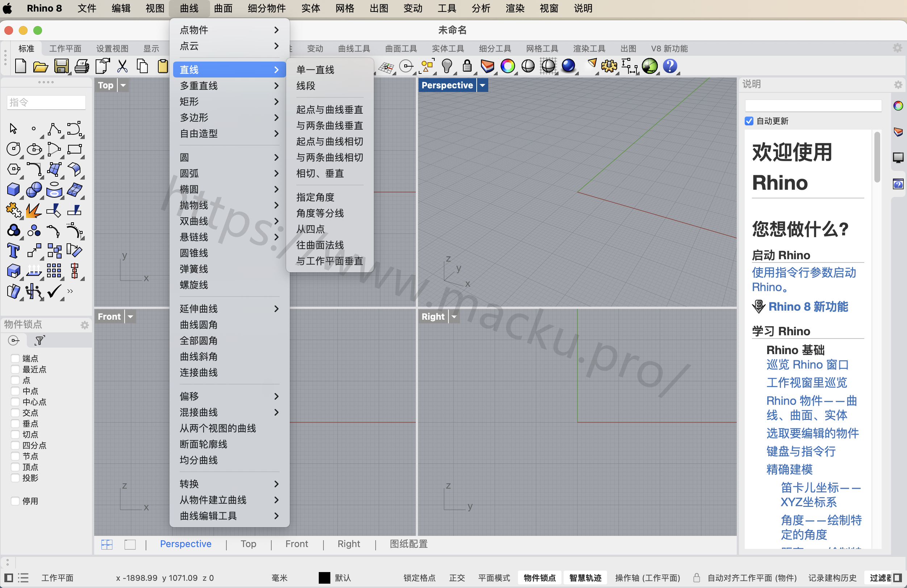Click the Print icon
The width and height of the screenshot is (907, 588).
pyautogui.click(x=81, y=66)
